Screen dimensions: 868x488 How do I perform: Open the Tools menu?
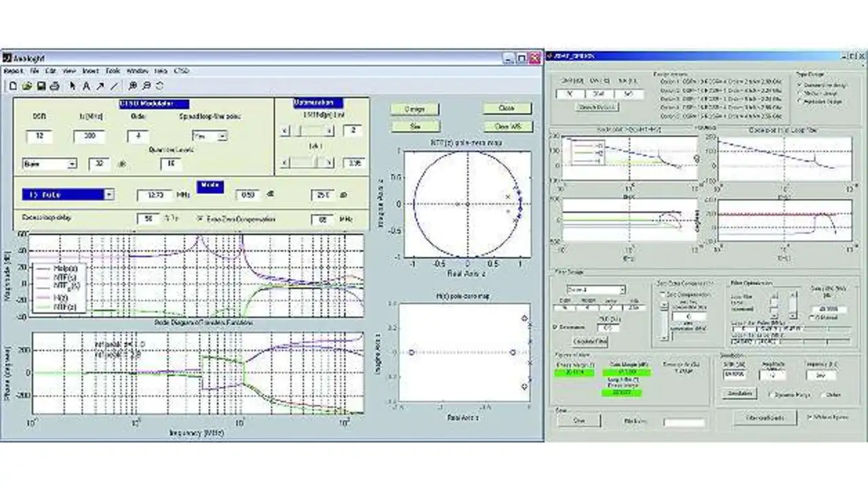[113, 71]
